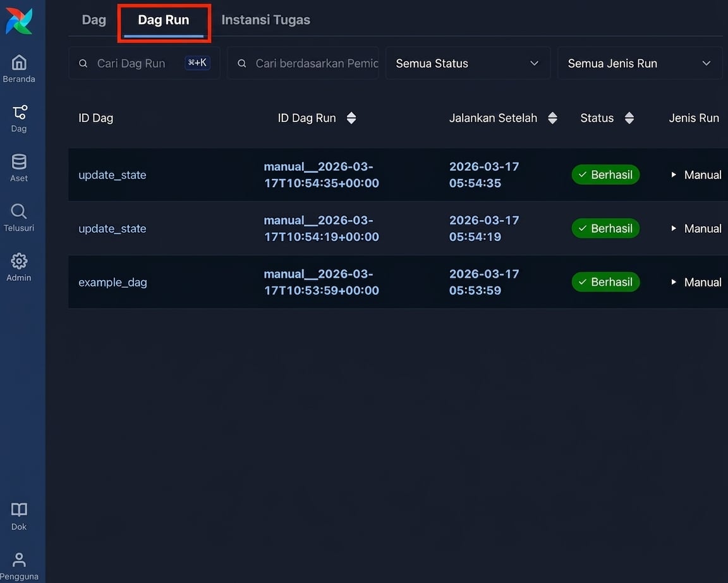Open Beranda home in sidebar
This screenshot has height=583, width=728.
(19, 69)
